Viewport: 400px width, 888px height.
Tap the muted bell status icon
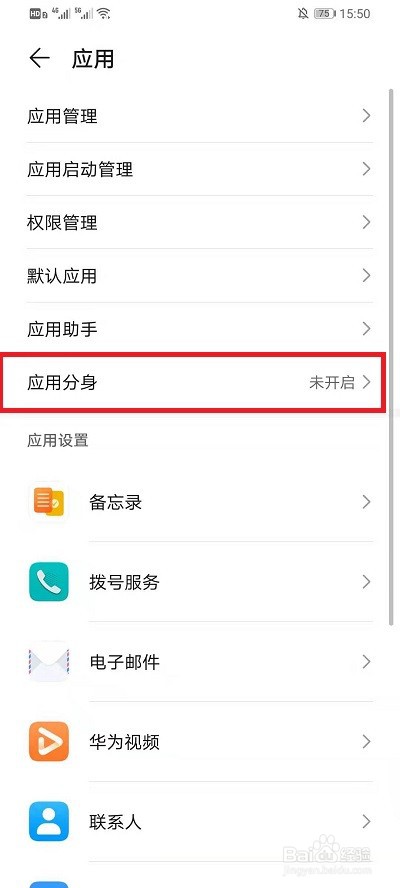[x=303, y=14]
